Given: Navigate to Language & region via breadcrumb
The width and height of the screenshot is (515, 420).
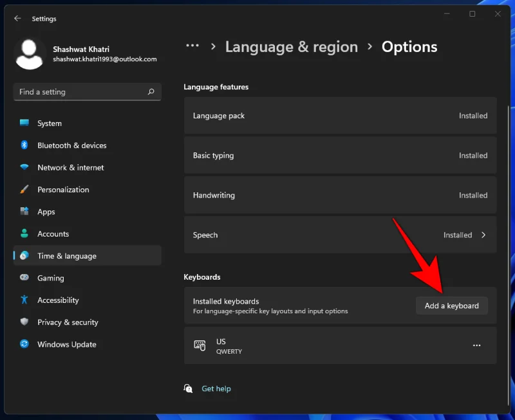Looking at the screenshot, I should pyautogui.click(x=291, y=46).
